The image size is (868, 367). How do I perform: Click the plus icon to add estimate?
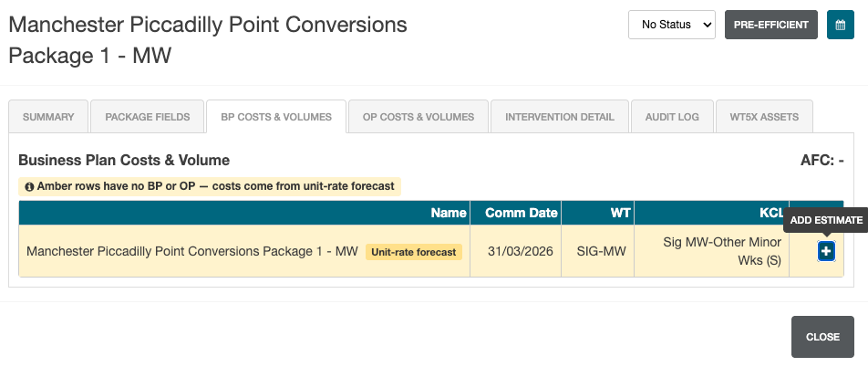826,251
